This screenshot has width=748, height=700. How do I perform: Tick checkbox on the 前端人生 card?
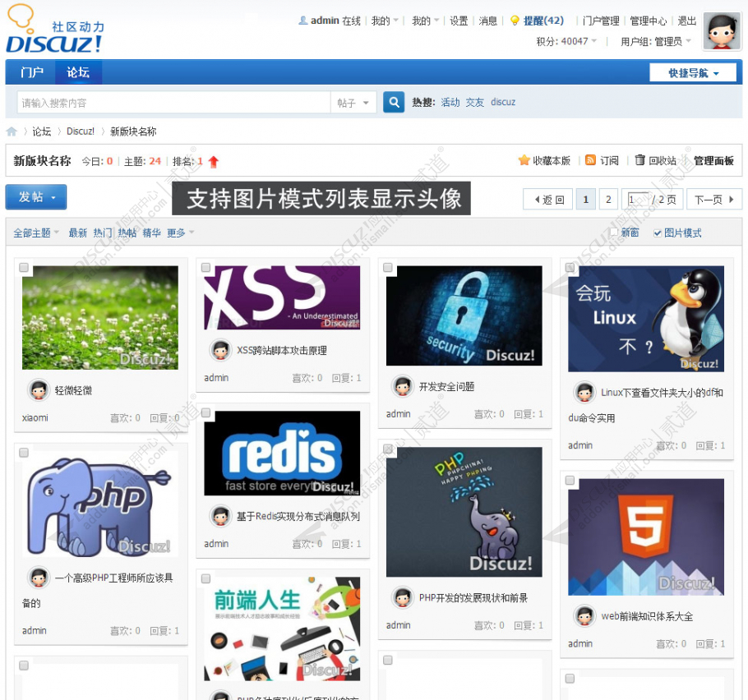point(206,578)
